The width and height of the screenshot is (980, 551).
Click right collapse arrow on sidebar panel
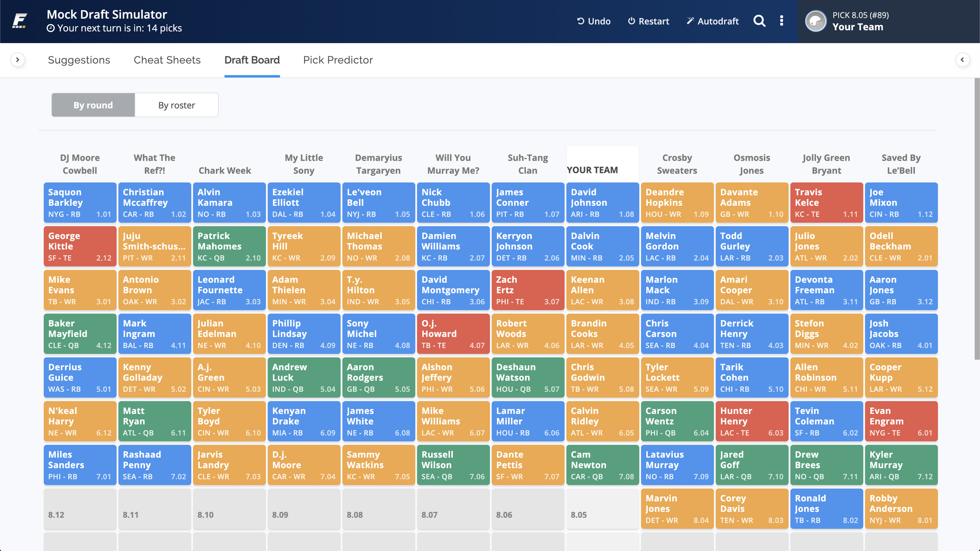[962, 60]
